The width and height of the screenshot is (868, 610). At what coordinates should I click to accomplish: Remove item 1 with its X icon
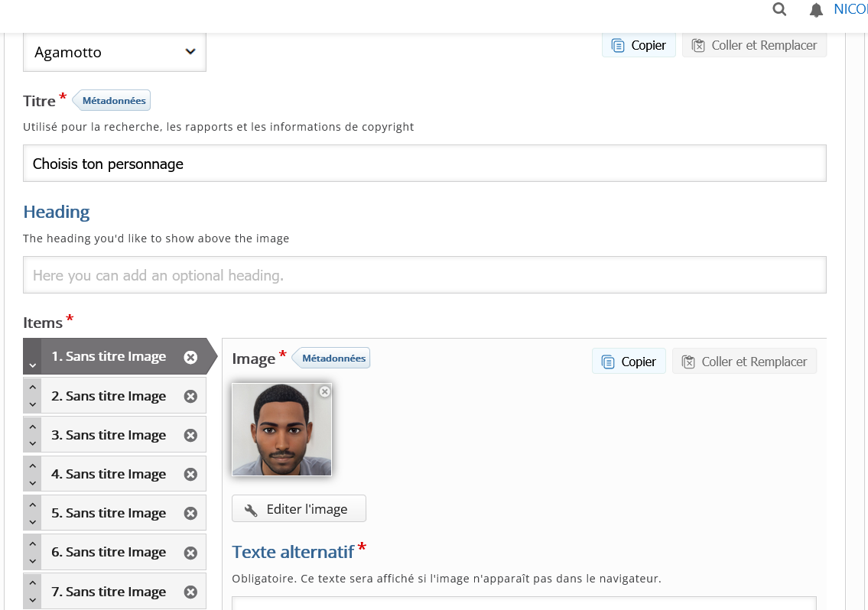(190, 357)
